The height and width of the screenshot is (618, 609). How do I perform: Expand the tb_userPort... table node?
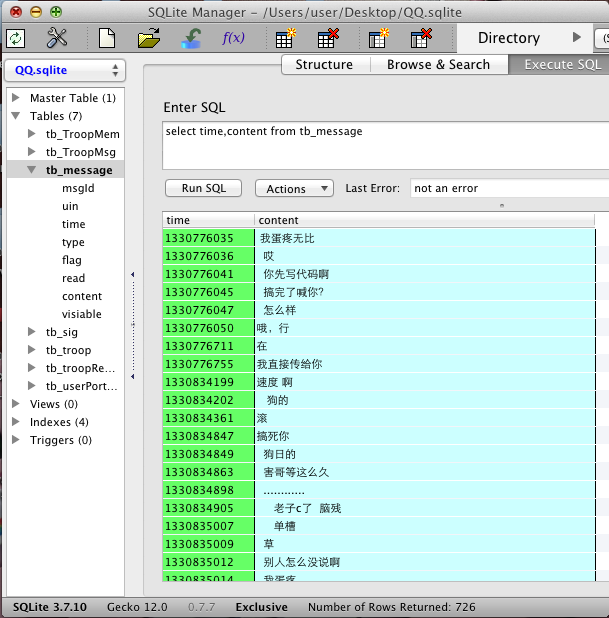click(x=32, y=386)
